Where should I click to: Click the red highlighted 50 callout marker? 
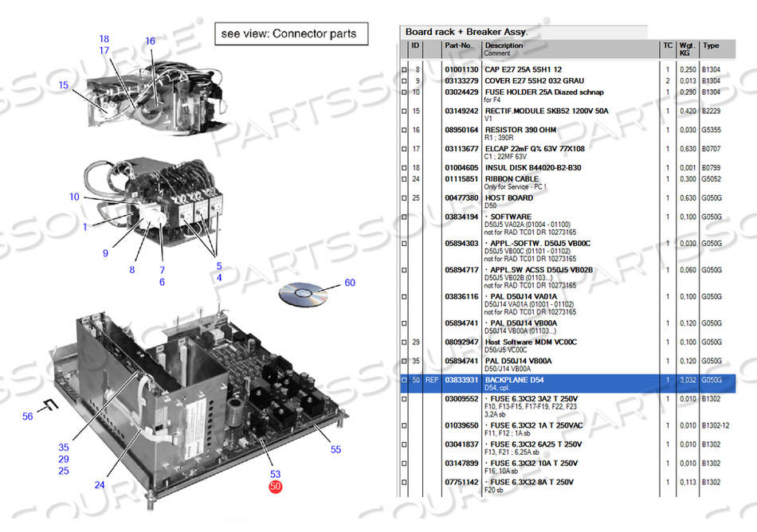click(x=276, y=486)
